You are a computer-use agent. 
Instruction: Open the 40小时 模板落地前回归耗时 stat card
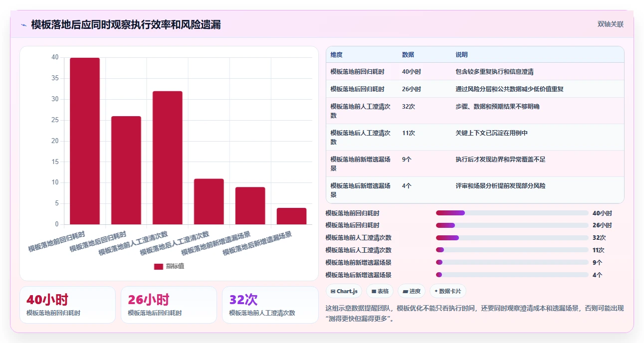67,305
